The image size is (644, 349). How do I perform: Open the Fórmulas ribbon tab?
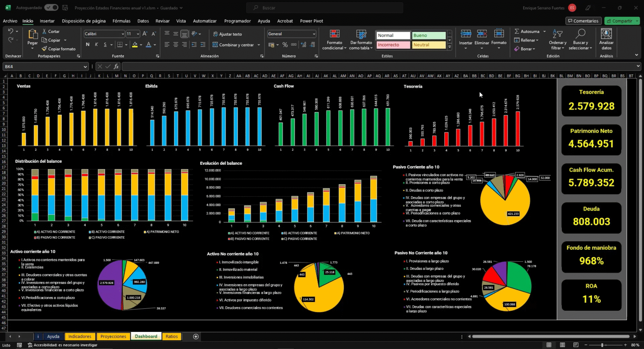pos(121,21)
